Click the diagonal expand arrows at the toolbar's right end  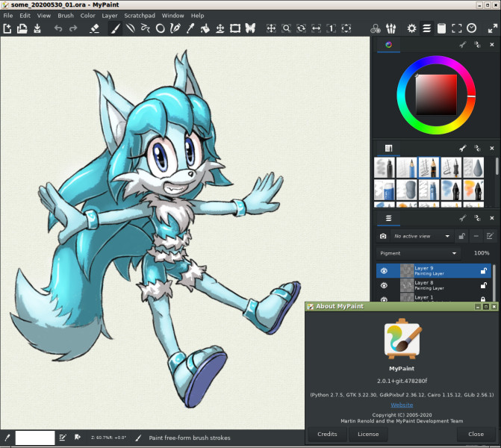click(x=492, y=28)
